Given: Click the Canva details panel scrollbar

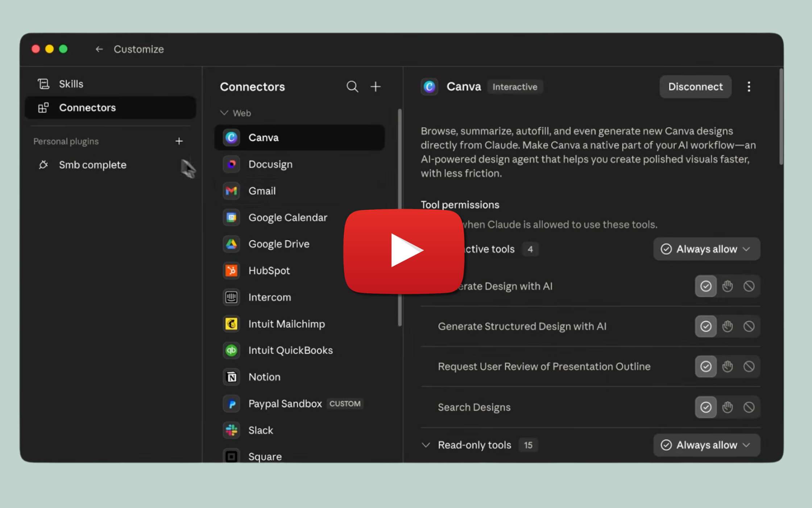Looking at the screenshot, I should [x=780, y=117].
